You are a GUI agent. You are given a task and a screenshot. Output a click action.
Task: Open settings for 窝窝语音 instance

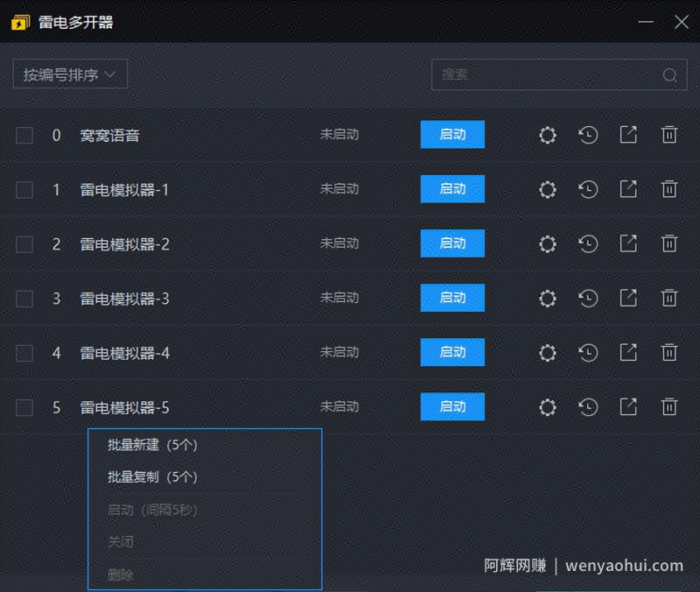click(548, 135)
